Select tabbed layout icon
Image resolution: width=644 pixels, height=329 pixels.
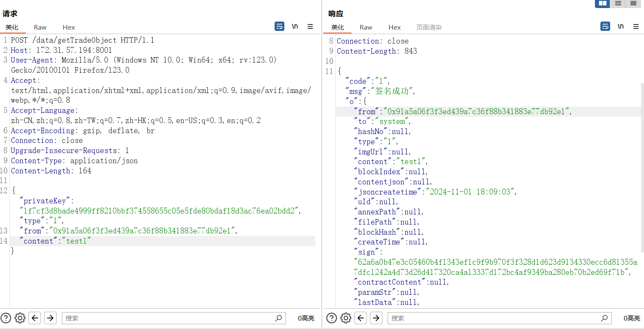tap(633, 3)
